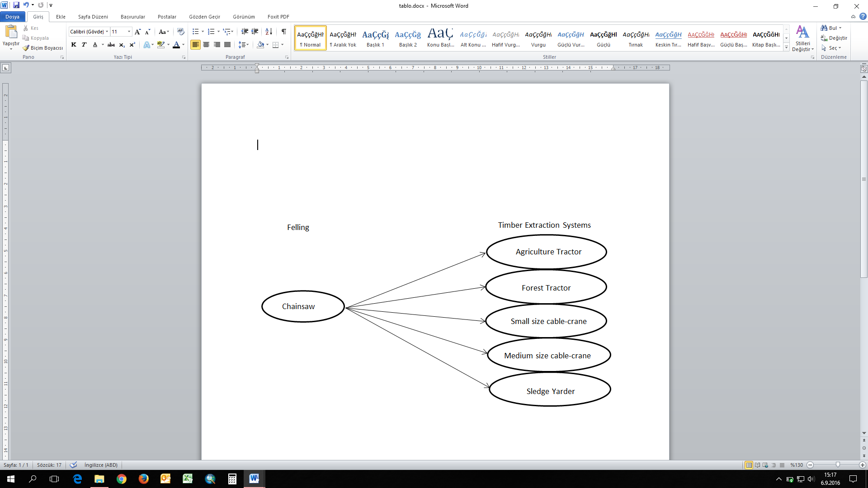The height and width of the screenshot is (488, 868).
Task: Align text left
Action: 195,45
